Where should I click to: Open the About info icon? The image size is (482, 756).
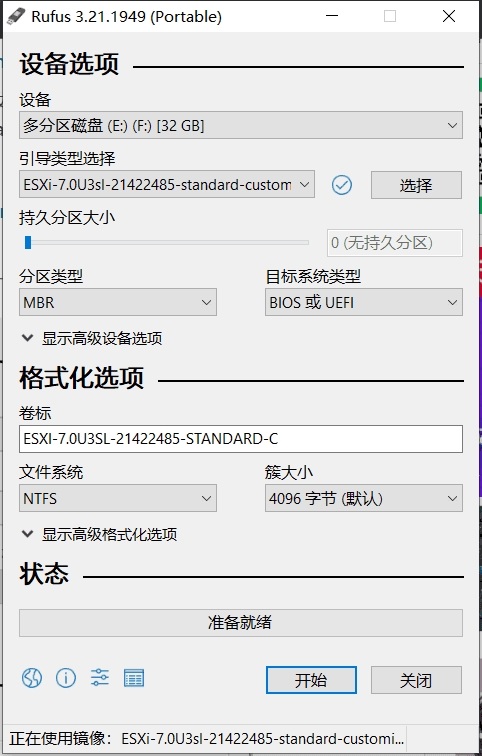click(x=66, y=678)
